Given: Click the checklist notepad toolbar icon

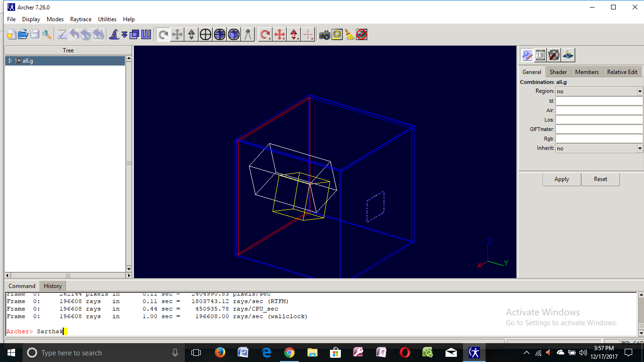Looking at the screenshot, I should pyautogui.click(x=62, y=34).
